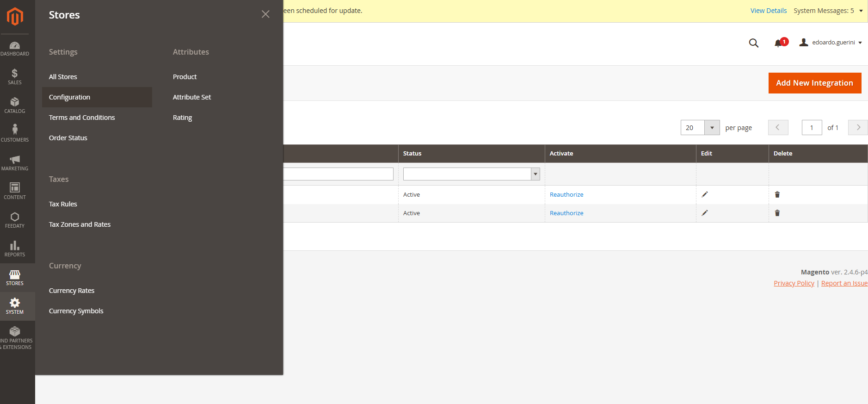Image resolution: width=868 pixels, height=404 pixels.
Task: Expand the System Messages dropdown
Action: [828, 11]
